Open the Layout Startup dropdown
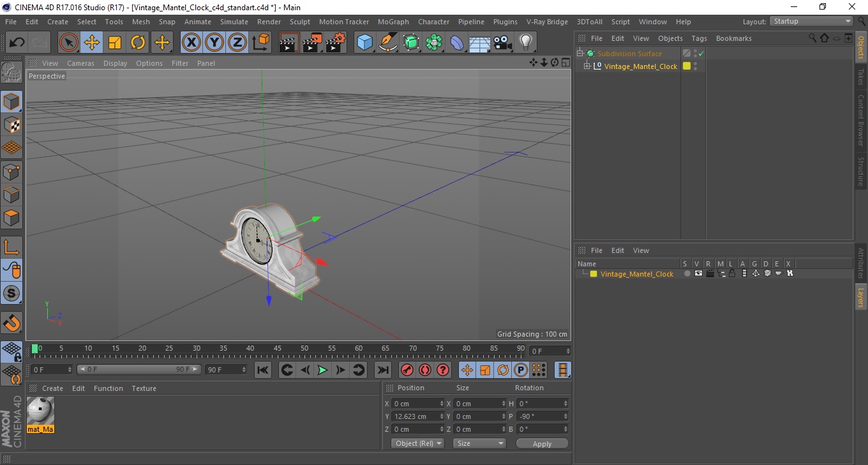Screen dimensions: 868x465 tap(812, 21)
